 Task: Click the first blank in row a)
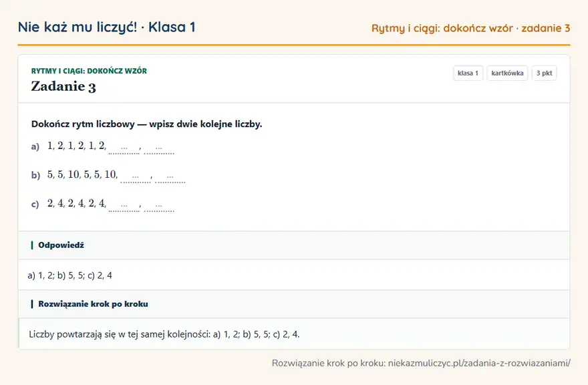pos(124,148)
